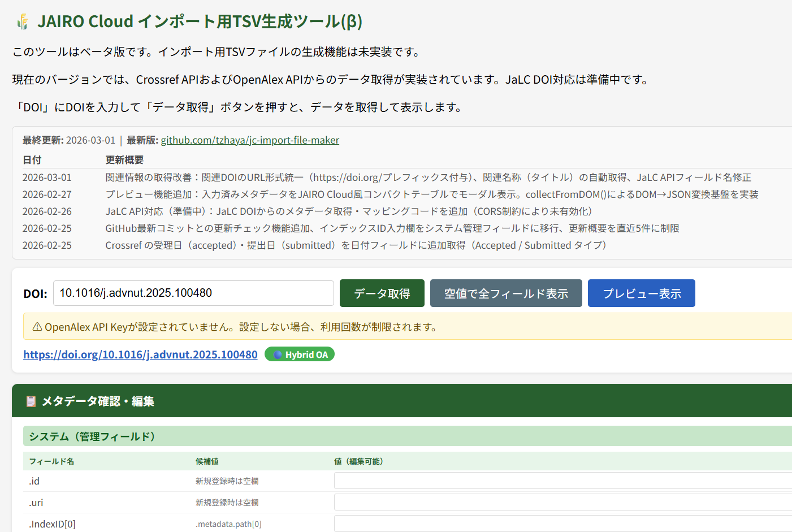
Task: Click the value field for .id
Action: [x=563, y=481]
